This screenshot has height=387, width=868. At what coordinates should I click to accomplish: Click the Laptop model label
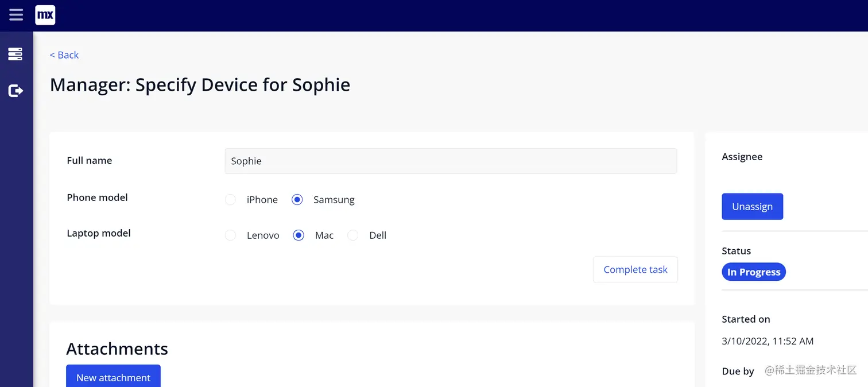click(99, 233)
